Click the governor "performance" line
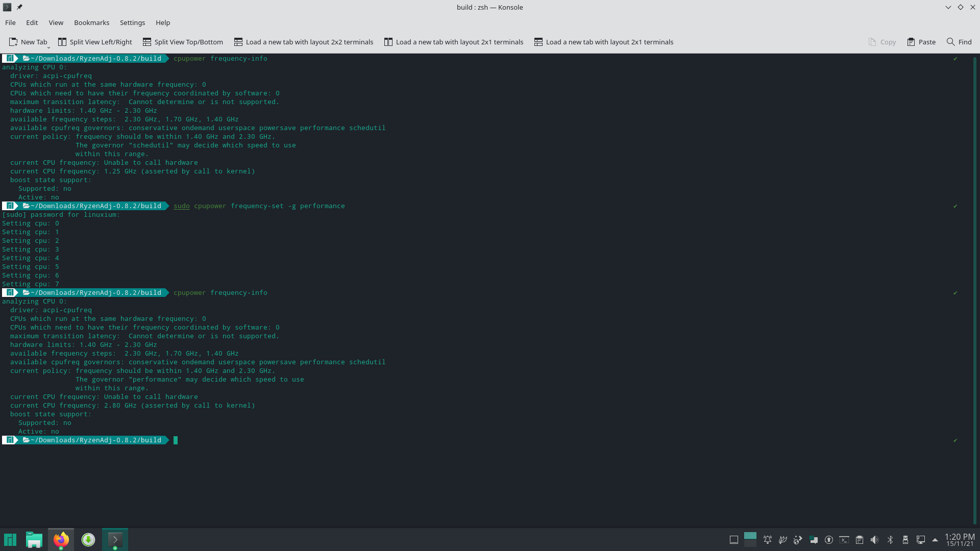This screenshot has height=551, width=980. coord(189,379)
